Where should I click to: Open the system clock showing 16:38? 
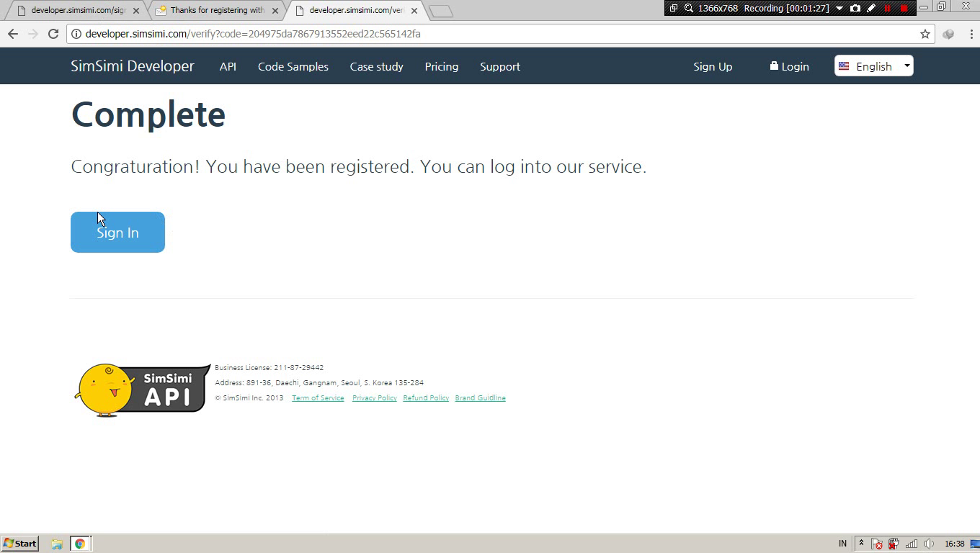pos(955,544)
